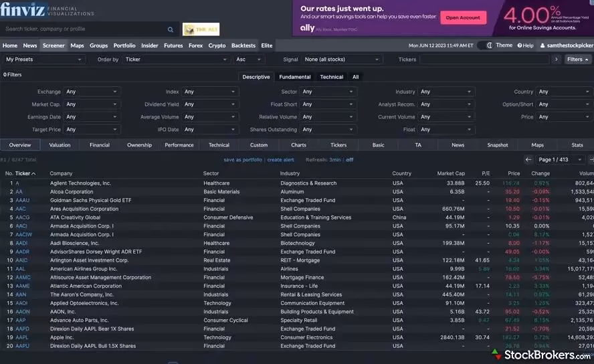594x364 pixels.
Task: Switch to the Valuation view tab
Action: (60, 145)
